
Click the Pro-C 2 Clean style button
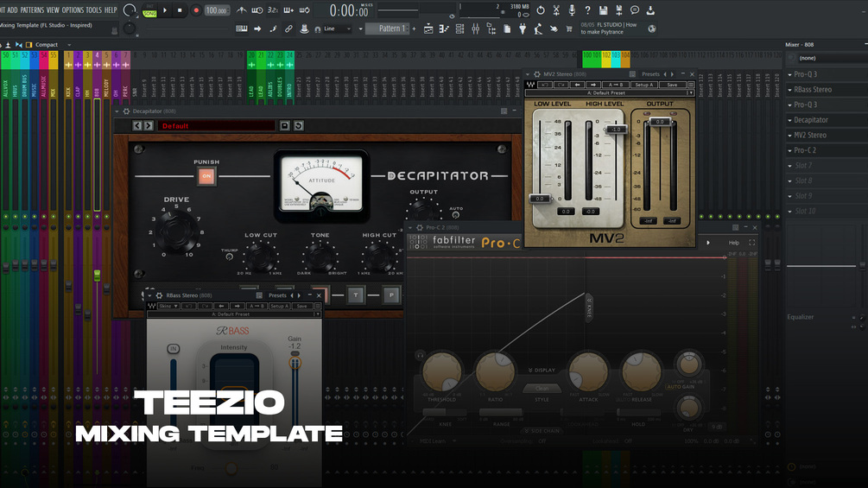pyautogui.click(x=542, y=388)
